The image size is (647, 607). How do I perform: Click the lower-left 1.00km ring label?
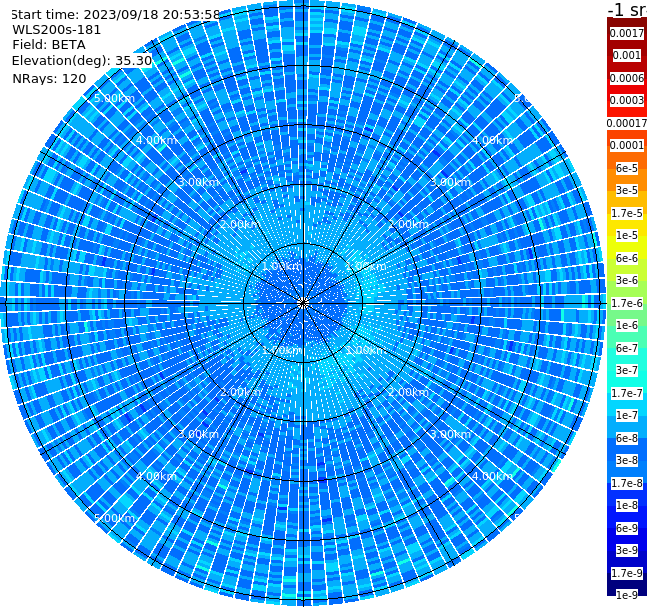pos(283,350)
